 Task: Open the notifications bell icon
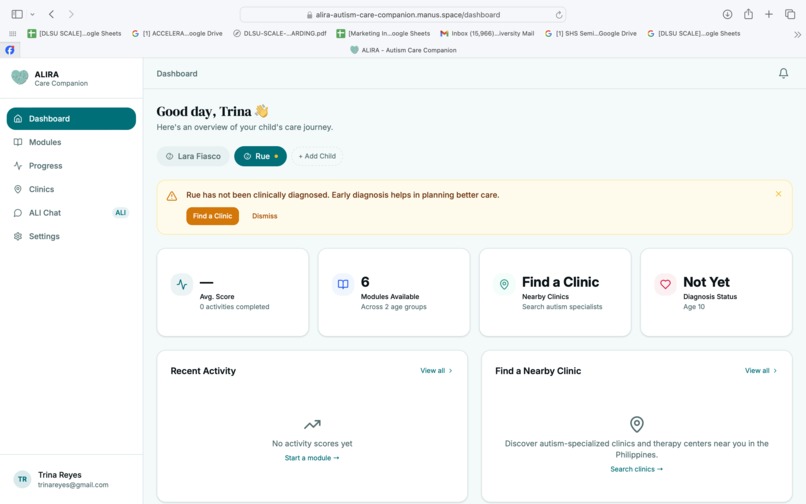coord(783,74)
